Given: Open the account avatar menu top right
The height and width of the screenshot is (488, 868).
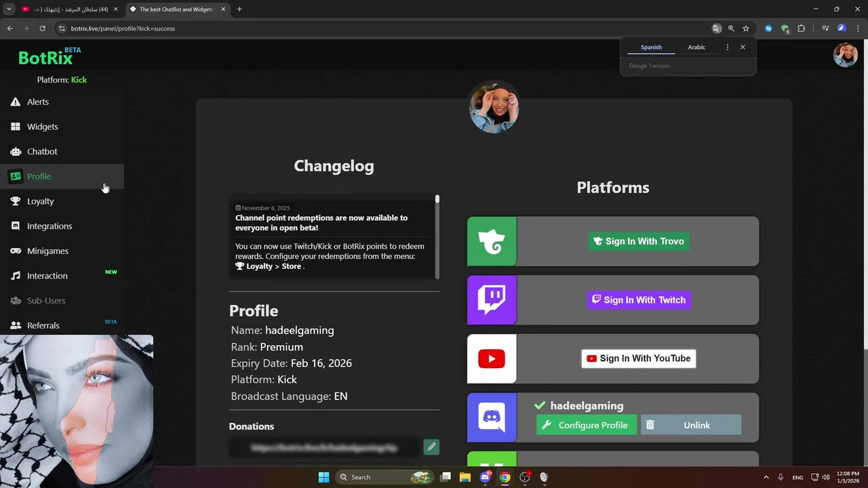Looking at the screenshot, I should [x=846, y=55].
